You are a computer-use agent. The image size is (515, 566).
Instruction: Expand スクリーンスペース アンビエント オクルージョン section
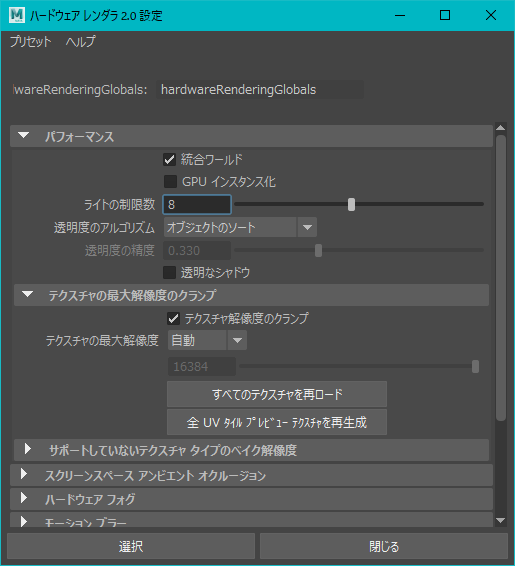pos(251,475)
